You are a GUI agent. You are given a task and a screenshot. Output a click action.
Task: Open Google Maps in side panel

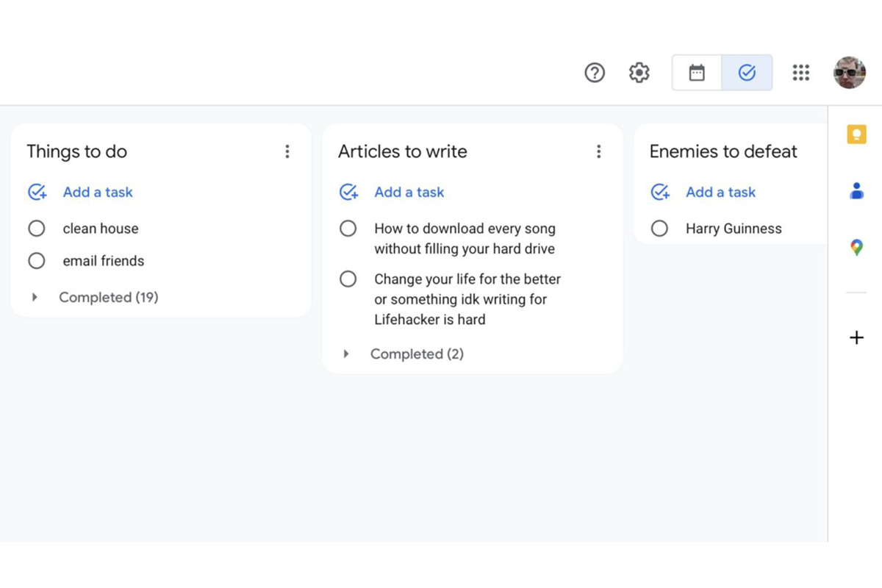pos(856,248)
